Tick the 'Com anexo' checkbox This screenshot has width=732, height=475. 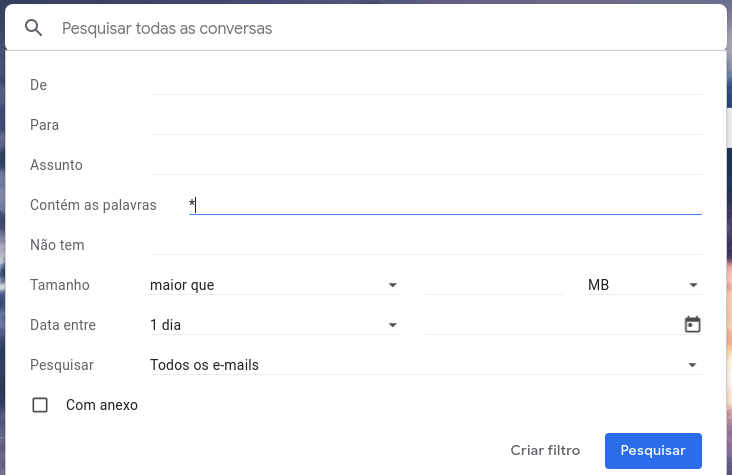click(40, 405)
